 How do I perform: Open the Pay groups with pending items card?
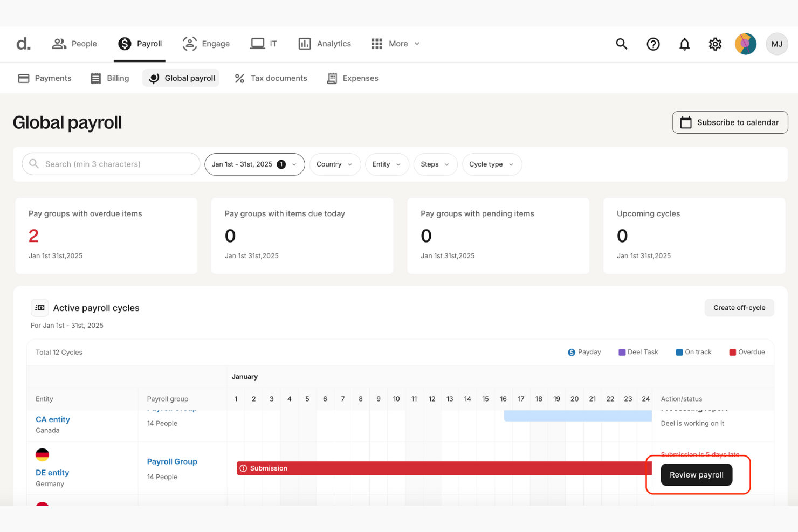click(498, 236)
